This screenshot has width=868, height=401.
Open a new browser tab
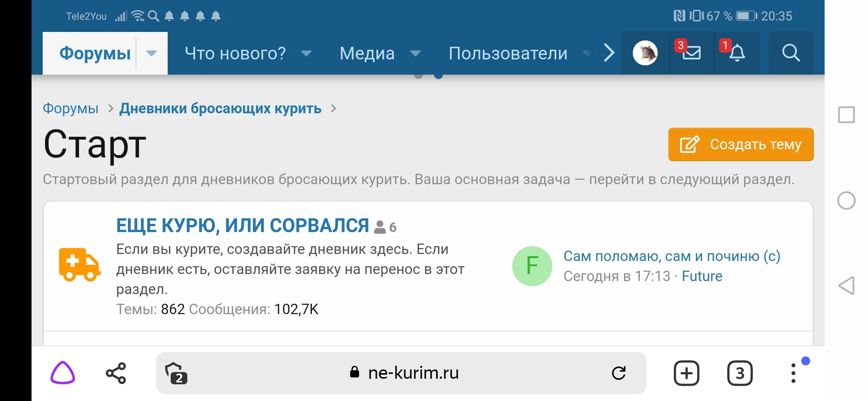click(x=686, y=373)
